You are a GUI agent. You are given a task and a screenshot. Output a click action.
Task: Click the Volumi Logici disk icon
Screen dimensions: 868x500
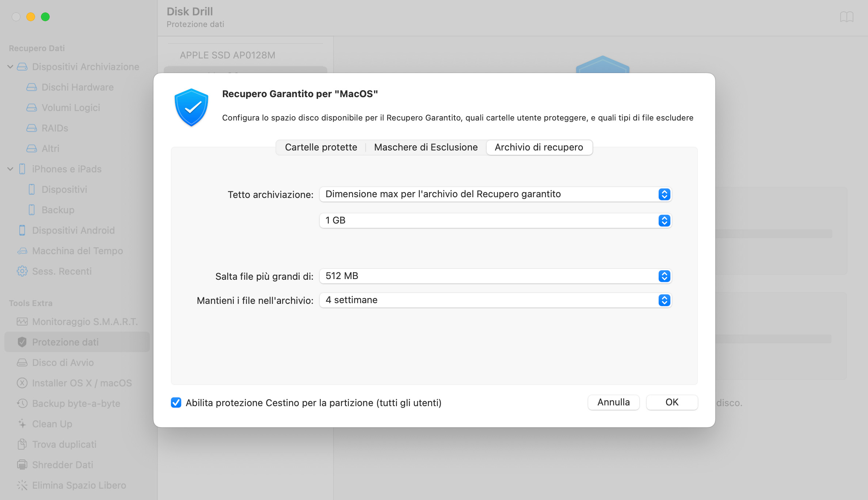[32, 108]
